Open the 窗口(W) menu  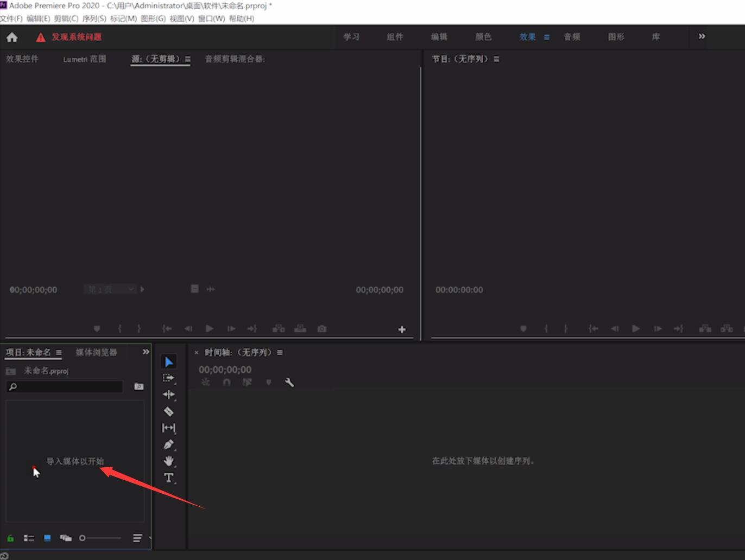pyautogui.click(x=211, y=18)
